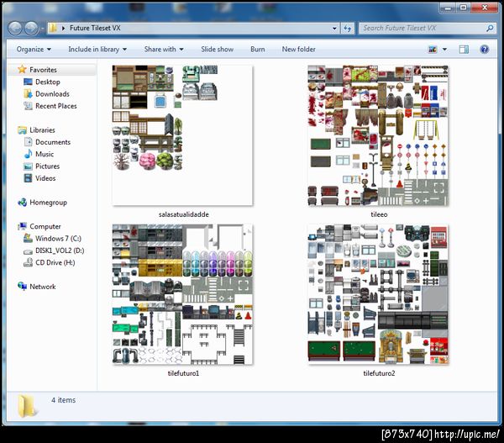Start the Slide show
This screenshot has height=443, width=504.
point(218,50)
